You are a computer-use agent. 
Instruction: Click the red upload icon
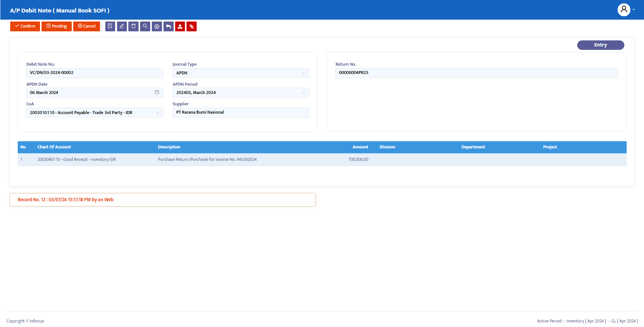point(180,26)
